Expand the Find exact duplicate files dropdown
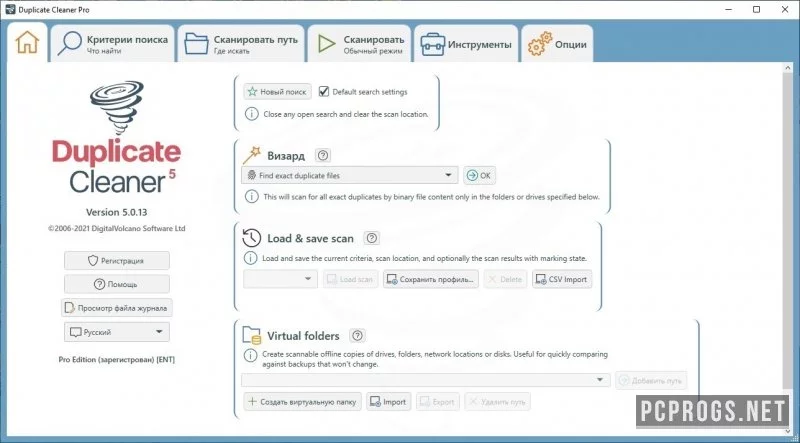This screenshot has width=800, height=443. [349, 175]
